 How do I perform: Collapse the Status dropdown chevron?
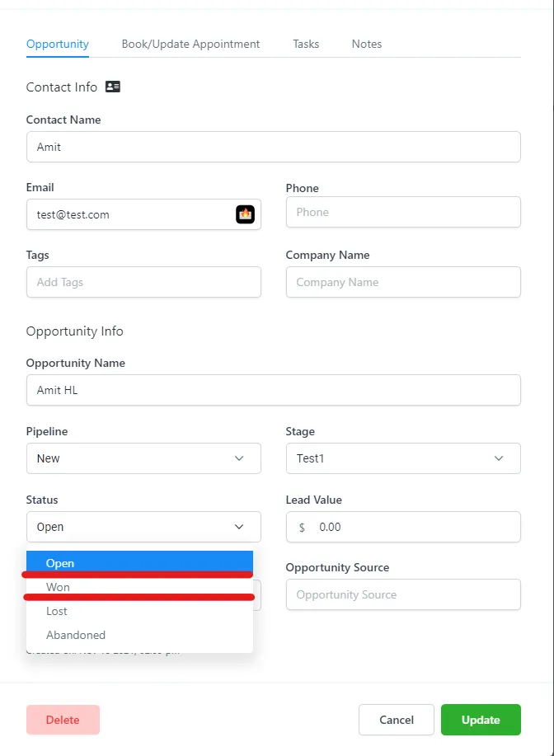coord(239,527)
